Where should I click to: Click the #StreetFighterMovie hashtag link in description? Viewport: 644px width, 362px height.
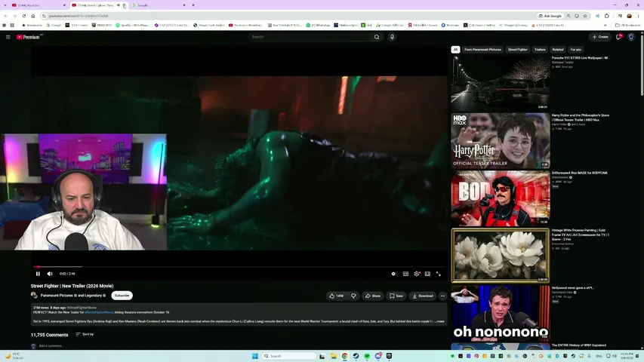99,312
